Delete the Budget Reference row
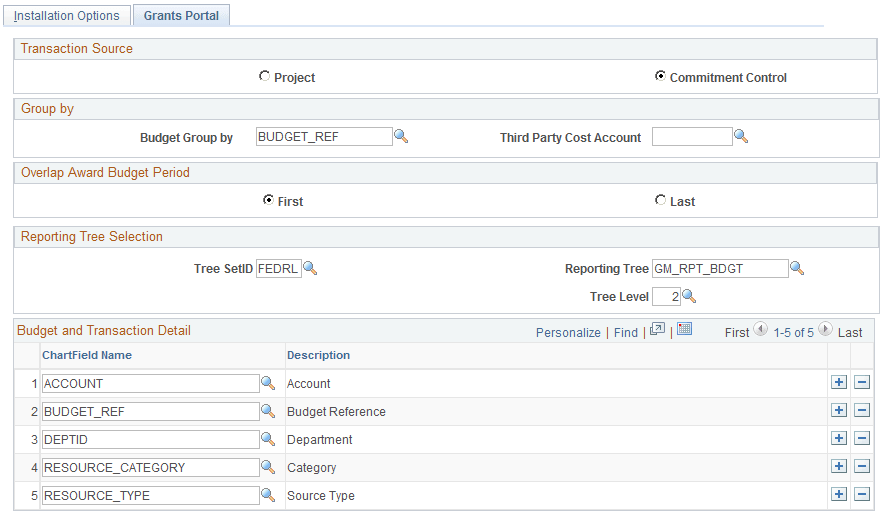The height and width of the screenshot is (516, 880). (862, 410)
